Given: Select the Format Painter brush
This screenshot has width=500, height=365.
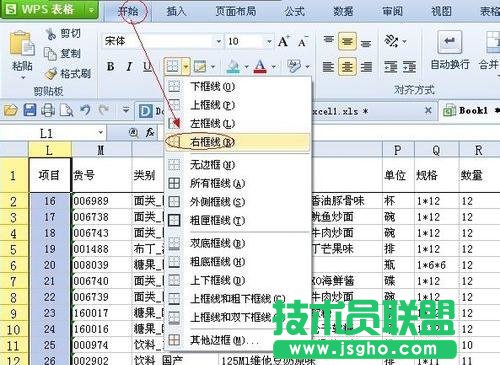Looking at the screenshot, I should (51, 74).
